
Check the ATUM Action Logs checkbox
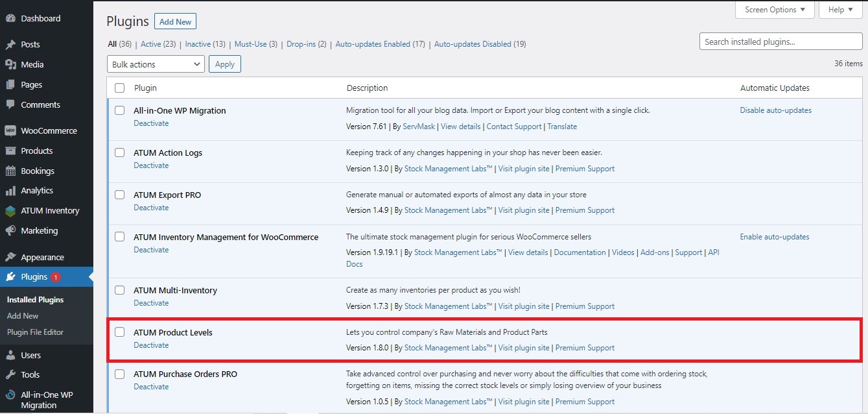click(x=119, y=152)
